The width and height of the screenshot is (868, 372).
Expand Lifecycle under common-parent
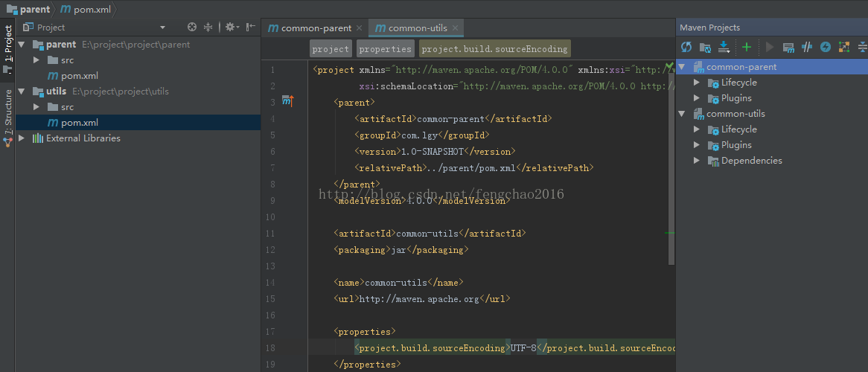coord(697,83)
